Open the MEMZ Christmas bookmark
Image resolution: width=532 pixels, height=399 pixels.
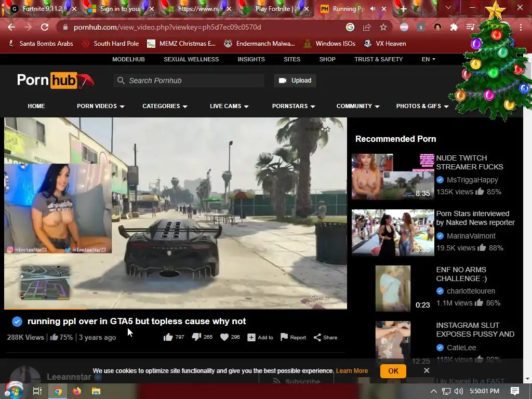(x=181, y=44)
